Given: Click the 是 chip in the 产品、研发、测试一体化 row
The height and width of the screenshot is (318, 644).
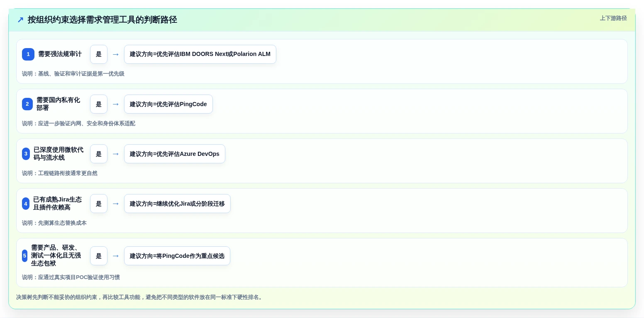Looking at the screenshot, I should coord(99,256).
